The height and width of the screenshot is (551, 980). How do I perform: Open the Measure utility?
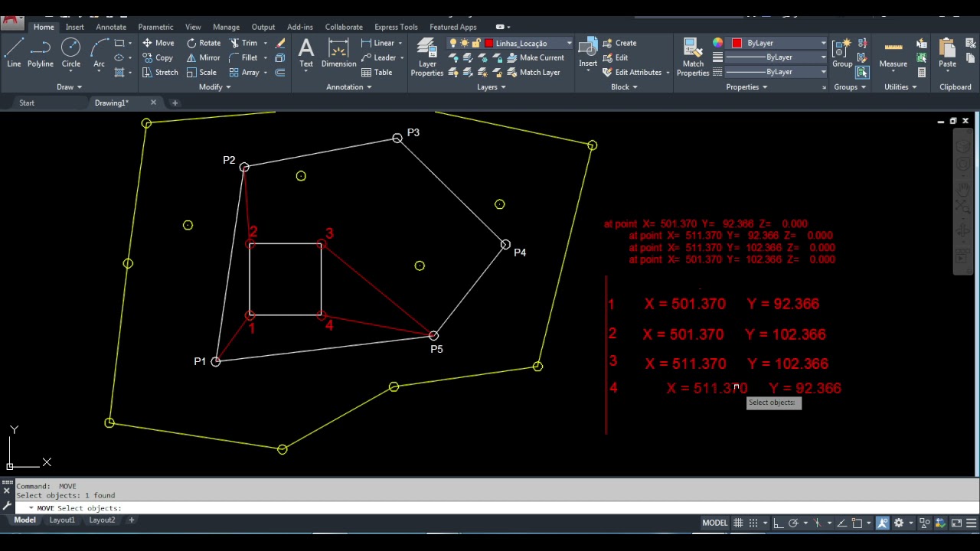[893, 53]
